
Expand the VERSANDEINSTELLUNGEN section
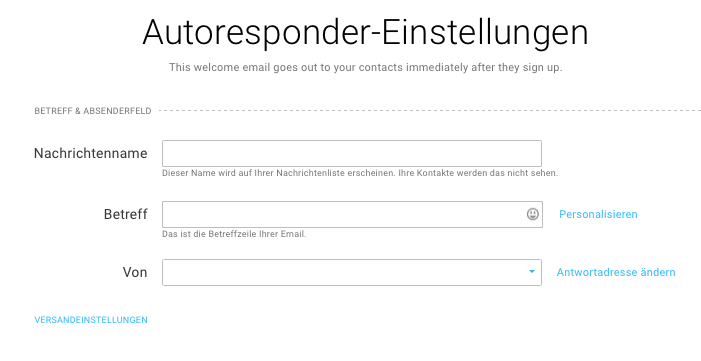[91, 320]
